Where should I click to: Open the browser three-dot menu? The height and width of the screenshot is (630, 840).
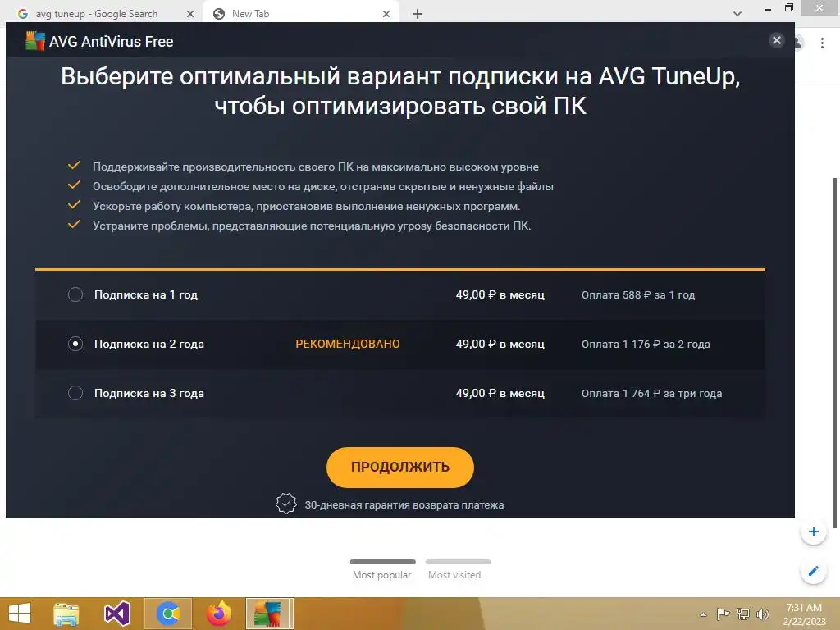point(822,43)
